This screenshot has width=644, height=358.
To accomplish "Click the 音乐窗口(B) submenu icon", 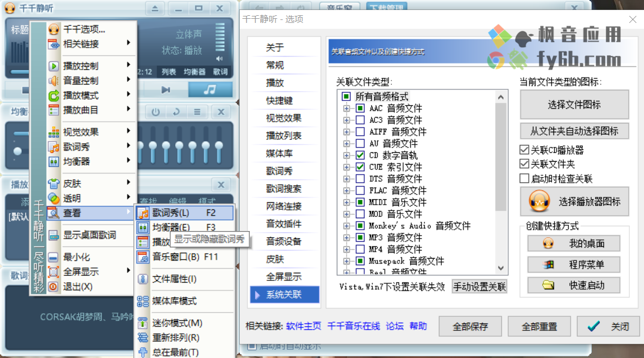I will 143,257.
